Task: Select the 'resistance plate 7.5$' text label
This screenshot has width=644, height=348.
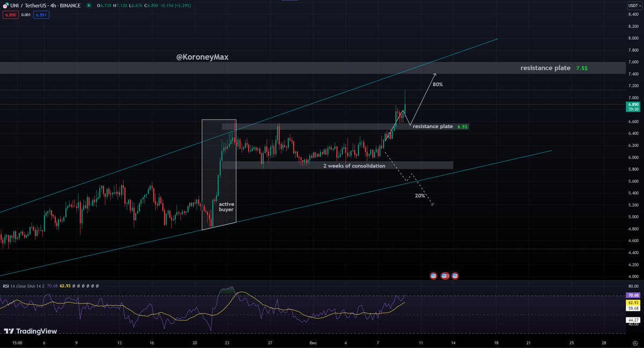Action: [x=554, y=68]
